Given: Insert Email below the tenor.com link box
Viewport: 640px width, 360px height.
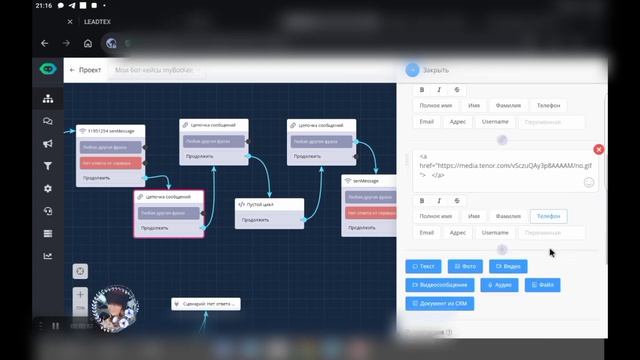Looking at the screenshot, I should (427, 233).
